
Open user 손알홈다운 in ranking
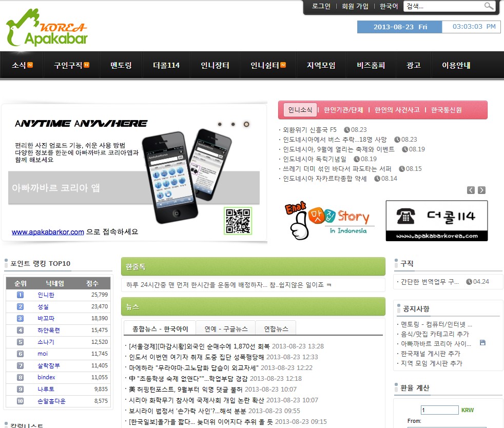51,401
